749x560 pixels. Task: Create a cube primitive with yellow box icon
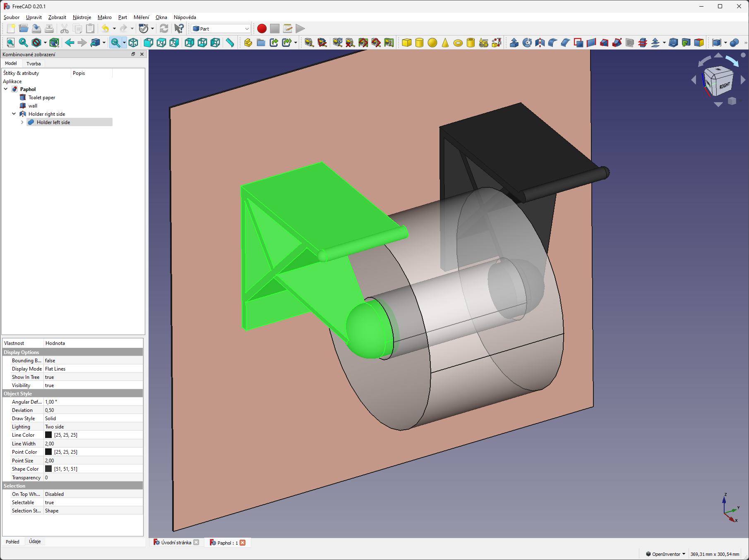pos(406,43)
